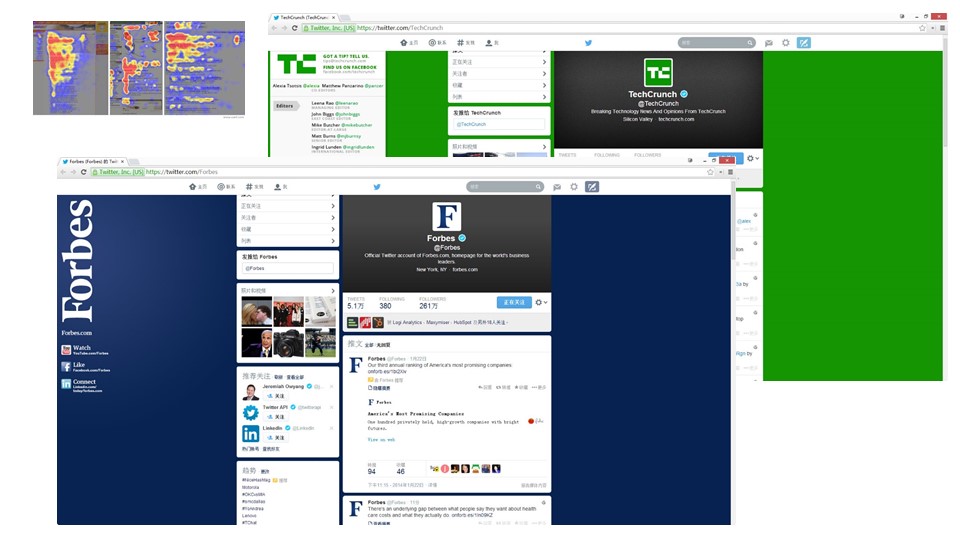Compose a new tweet in the Forbes window
960x540 pixels.
point(591,187)
